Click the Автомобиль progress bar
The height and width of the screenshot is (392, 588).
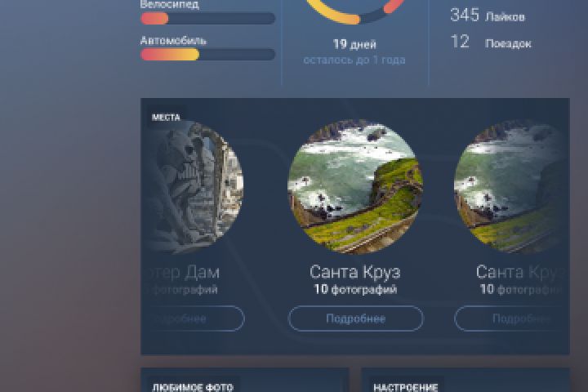pos(207,55)
